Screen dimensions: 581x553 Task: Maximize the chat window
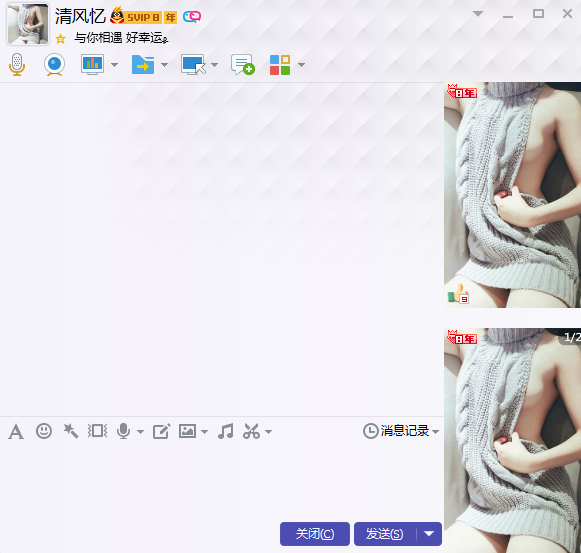click(538, 14)
